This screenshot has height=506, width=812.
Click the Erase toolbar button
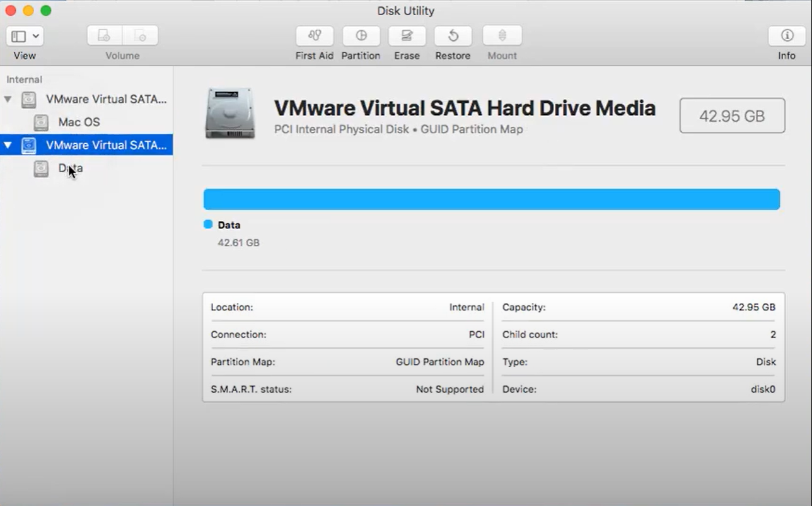407,36
